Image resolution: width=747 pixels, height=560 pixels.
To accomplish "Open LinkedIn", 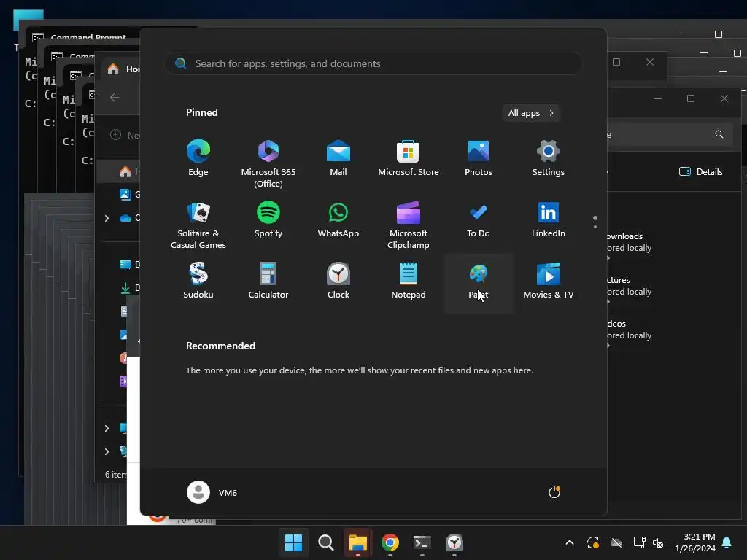I will (549, 219).
